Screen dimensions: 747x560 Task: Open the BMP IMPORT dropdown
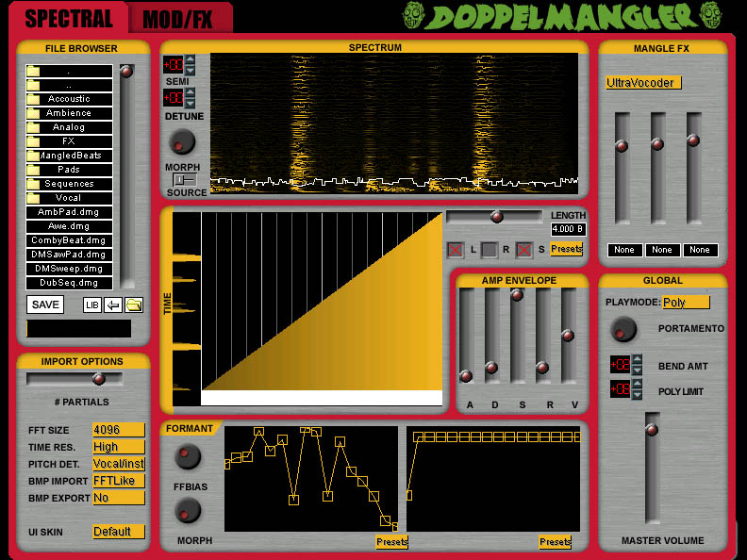click(119, 481)
